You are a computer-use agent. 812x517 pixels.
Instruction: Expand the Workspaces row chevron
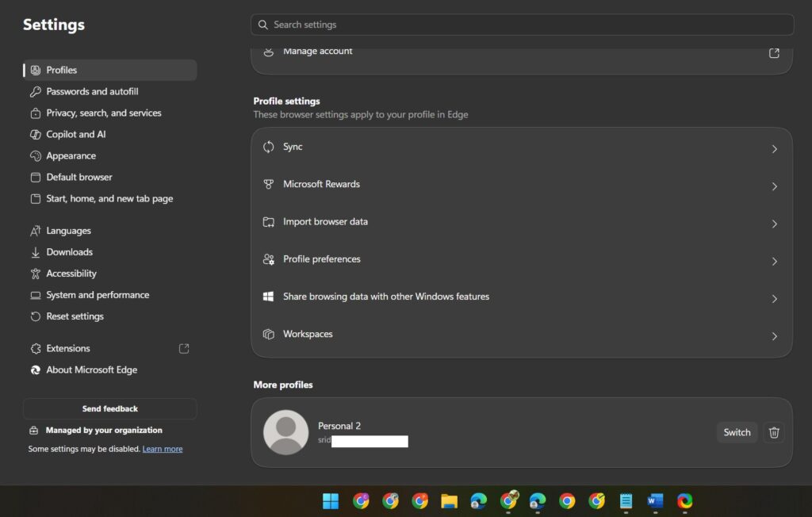pyautogui.click(x=774, y=337)
